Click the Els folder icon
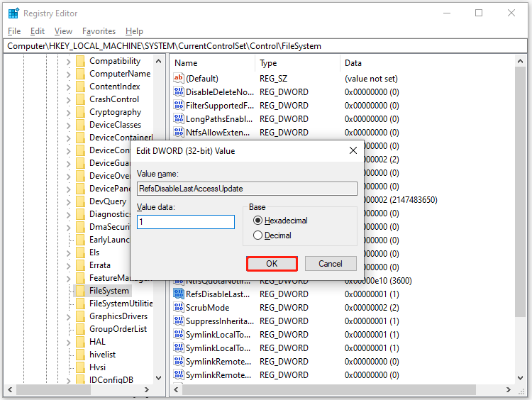The width and height of the screenshot is (532, 400). [x=80, y=252]
